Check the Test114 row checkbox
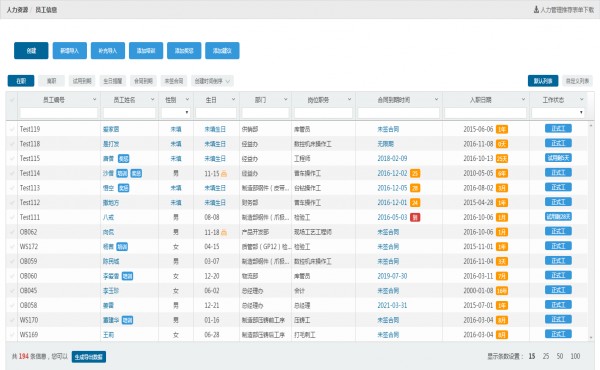The height and width of the screenshot is (370, 600). tap(12, 173)
